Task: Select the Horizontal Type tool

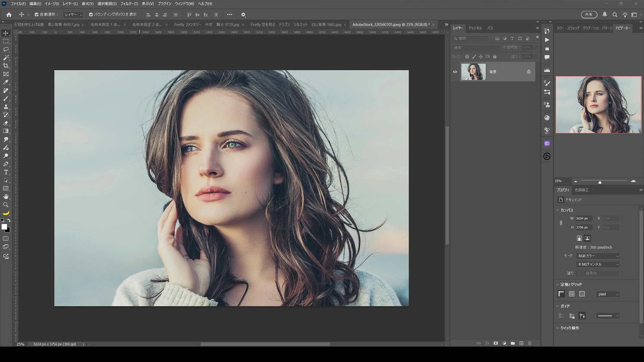Action: tap(6, 172)
